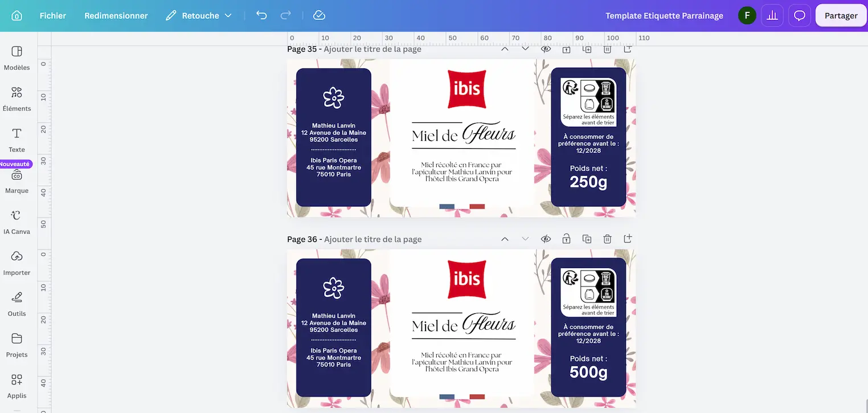Select the "250g" weight text
This screenshot has width=868, height=413.
coord(588,182)
